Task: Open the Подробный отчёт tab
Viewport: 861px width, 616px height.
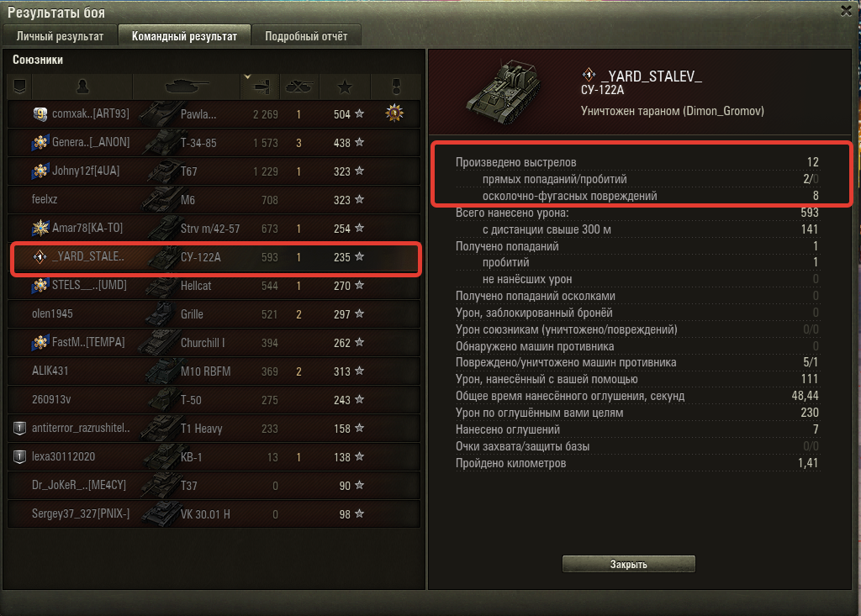Action: click(306, 36)
